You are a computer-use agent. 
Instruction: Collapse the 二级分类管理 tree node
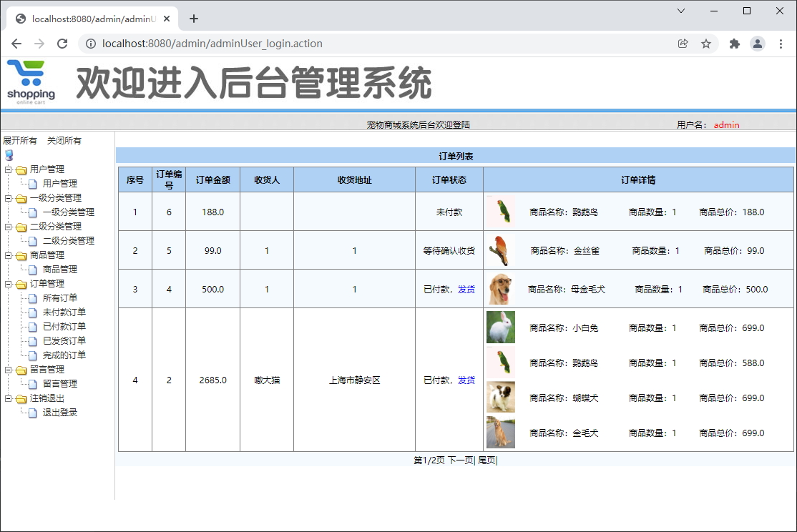coord(8,227)
